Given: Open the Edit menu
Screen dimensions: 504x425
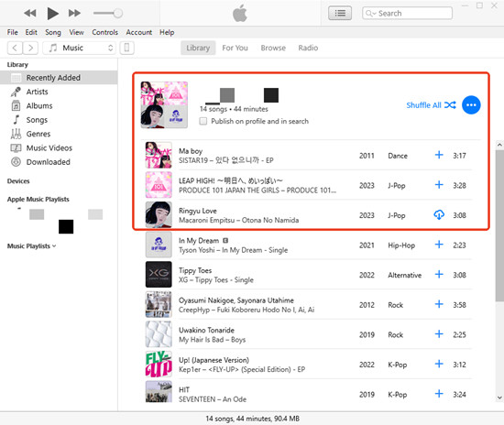Looking at the screenshot, I should (31, 32).
